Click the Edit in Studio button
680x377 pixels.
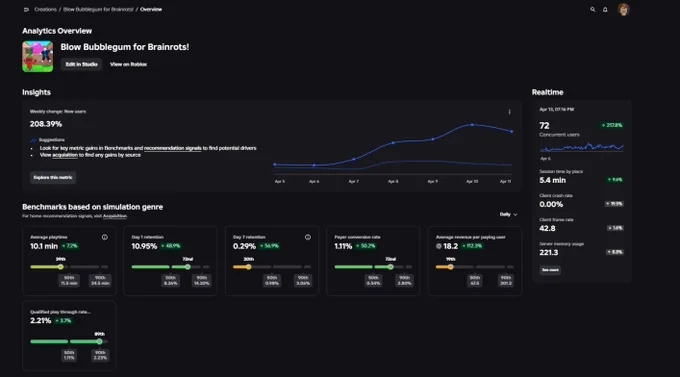point(82,64)
